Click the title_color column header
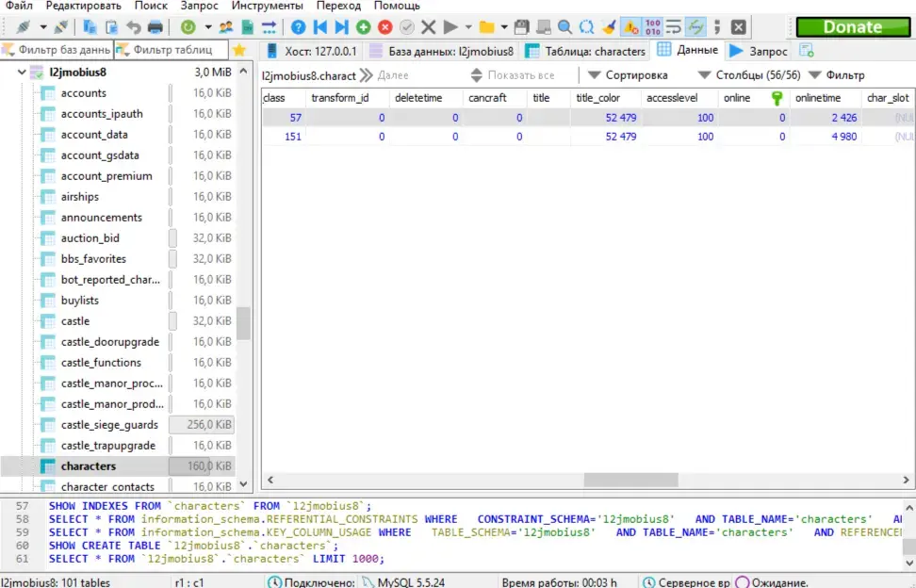Screen dimensions: 916x588 (x=605, y=98)
